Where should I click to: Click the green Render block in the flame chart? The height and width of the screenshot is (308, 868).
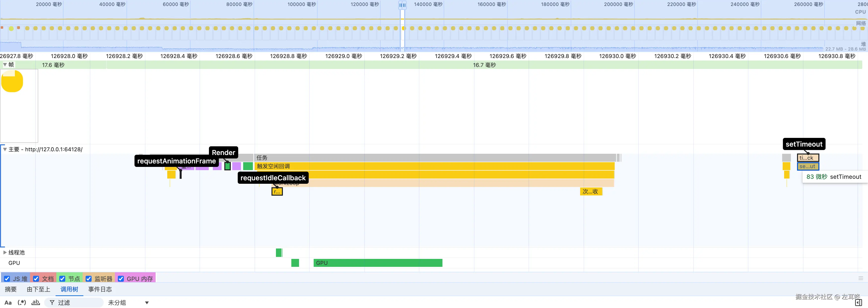pos(228,166)
